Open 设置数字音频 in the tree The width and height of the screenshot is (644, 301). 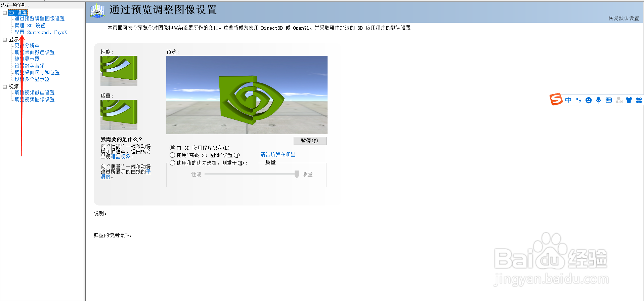tap(29, 66)
